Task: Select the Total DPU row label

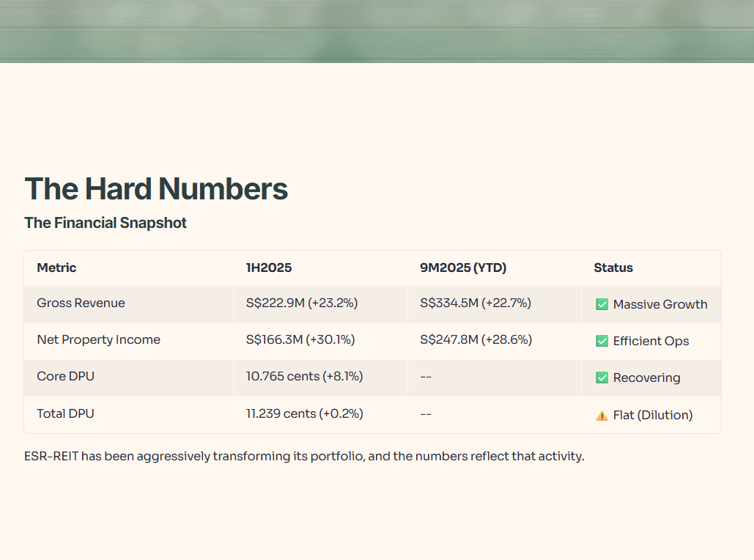Action: pos(65,413)
